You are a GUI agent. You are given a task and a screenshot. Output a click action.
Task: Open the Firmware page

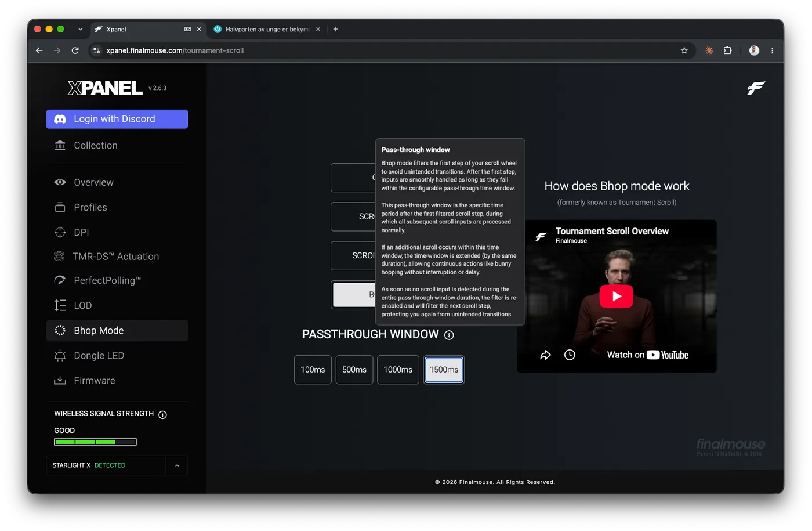click(x=117, y=381)
